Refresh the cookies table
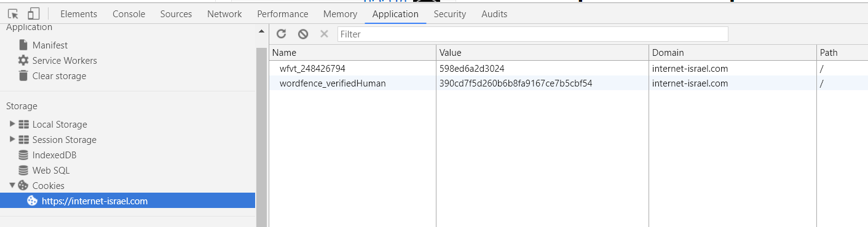The image size is (868, 227). coord(282,34)
